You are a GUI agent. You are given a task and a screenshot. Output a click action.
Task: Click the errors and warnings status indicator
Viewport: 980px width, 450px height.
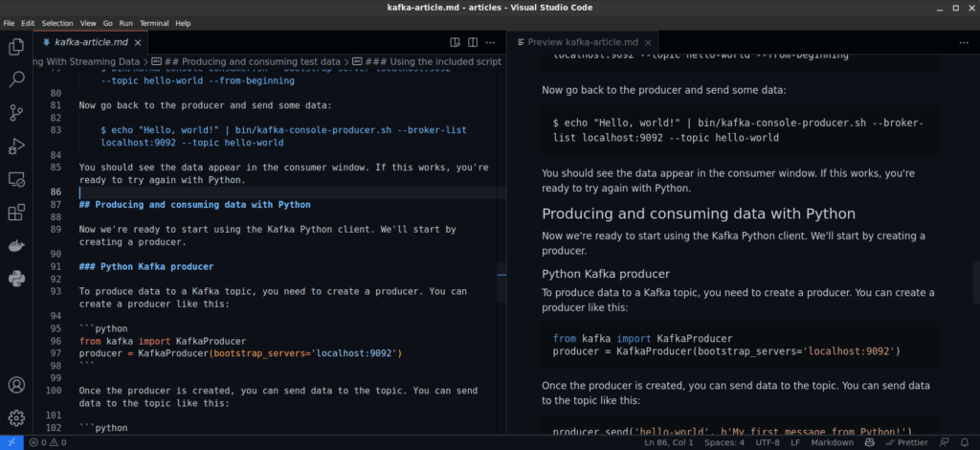[x=47, y=442]
